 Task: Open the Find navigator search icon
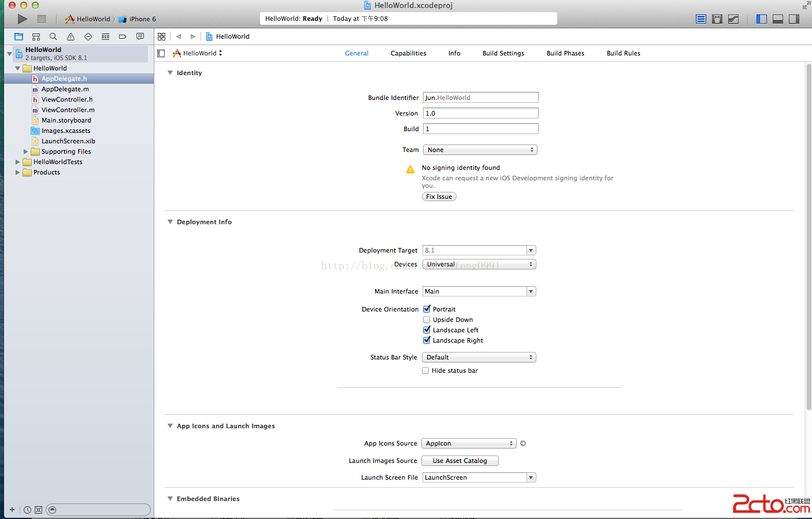coord(53,36)
